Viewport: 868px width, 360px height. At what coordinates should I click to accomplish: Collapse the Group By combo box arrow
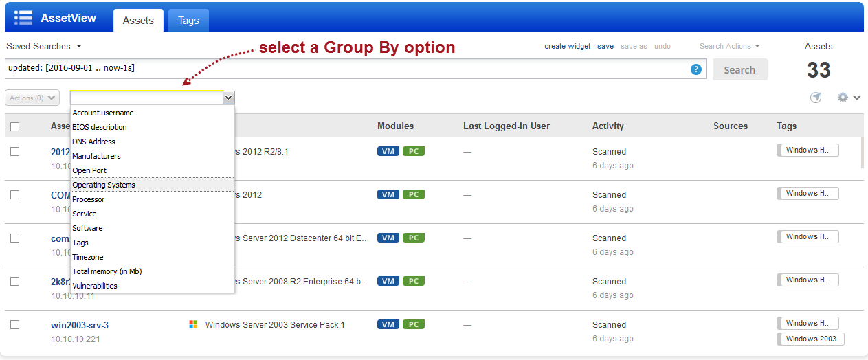[228, 98]
